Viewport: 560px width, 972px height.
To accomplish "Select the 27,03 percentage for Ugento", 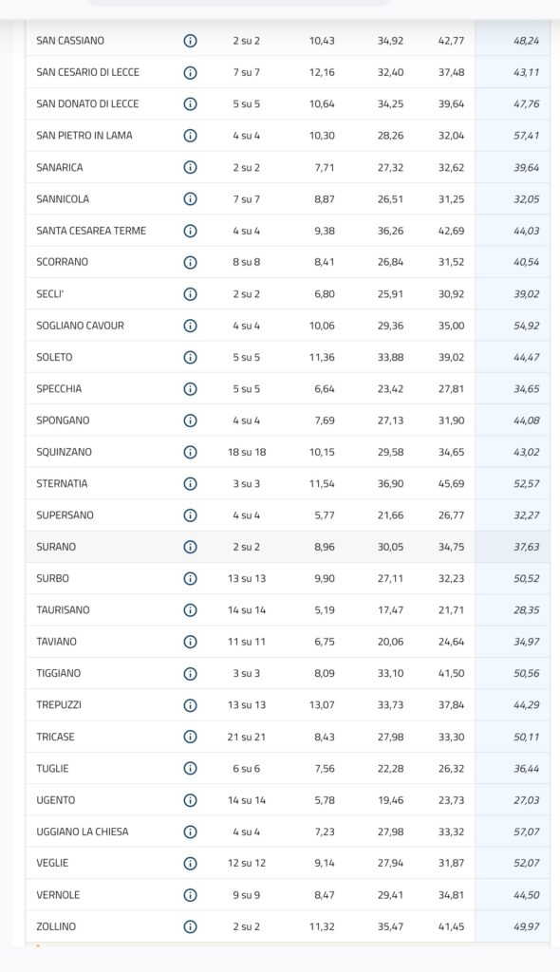I will (526, 799).
